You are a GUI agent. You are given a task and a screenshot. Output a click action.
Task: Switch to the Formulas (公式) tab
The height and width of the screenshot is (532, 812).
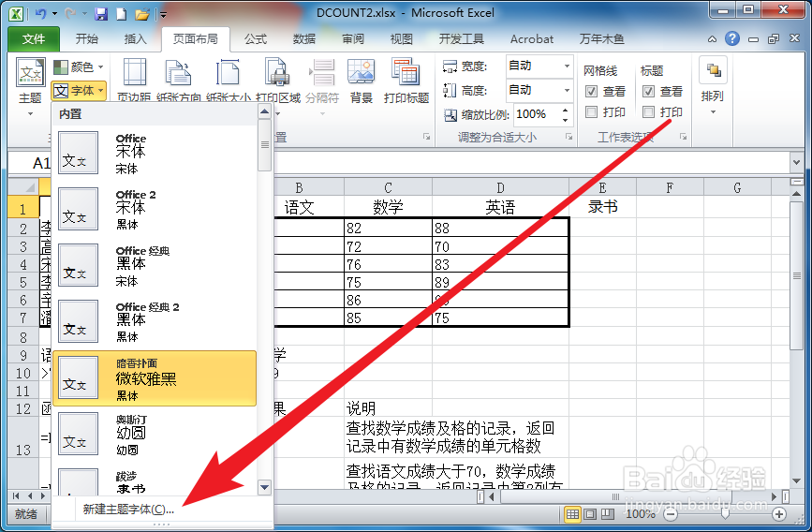tap(256, 38)
